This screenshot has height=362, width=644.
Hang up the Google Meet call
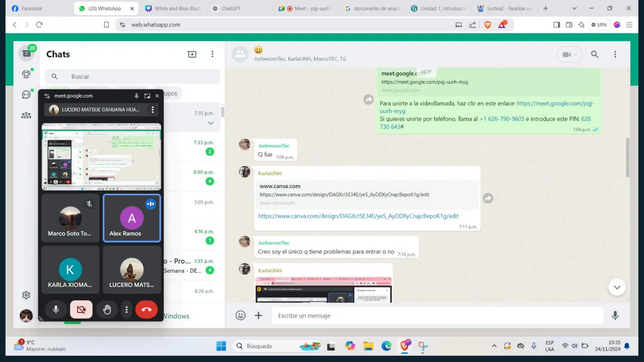pos(146,310)
